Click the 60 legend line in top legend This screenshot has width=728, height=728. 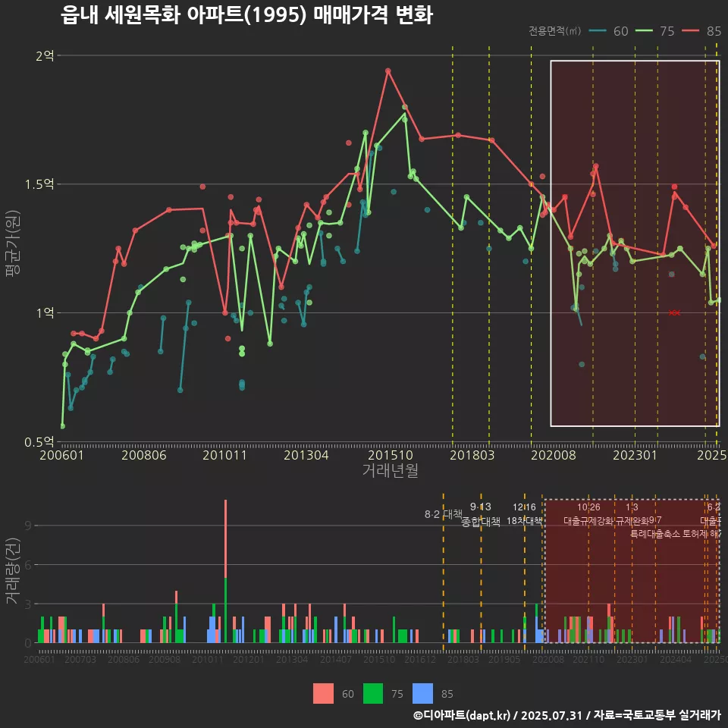(x=598, y=31)
